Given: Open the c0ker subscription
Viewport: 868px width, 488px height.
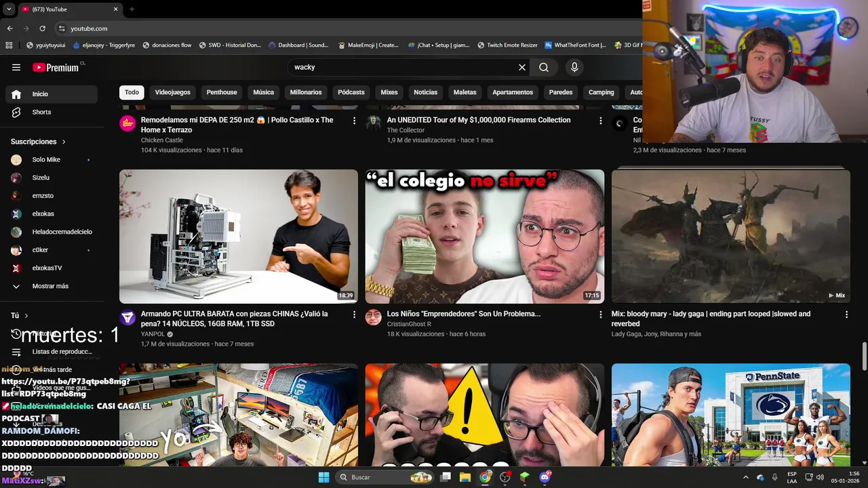Looking at the screenshot, I should click(52, 250).
